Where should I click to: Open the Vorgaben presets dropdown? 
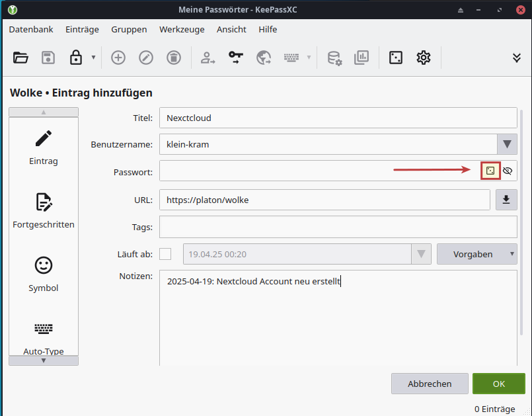point(476,254)
